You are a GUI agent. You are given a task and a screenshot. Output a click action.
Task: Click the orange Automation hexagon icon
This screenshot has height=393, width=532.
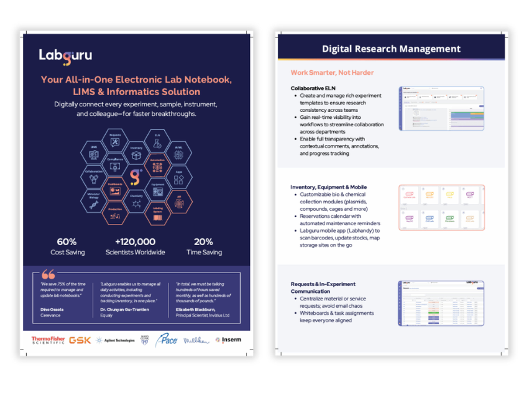tap(157, 166)
